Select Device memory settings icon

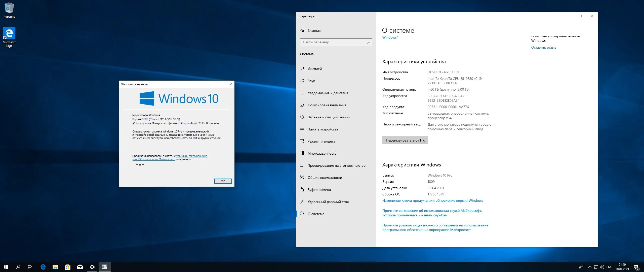302,129
